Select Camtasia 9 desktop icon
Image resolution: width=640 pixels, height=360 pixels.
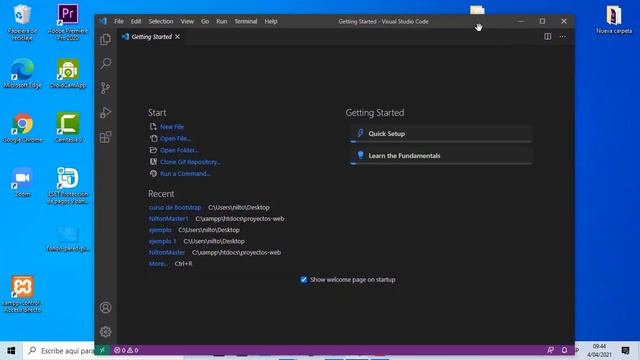[68, 128]
